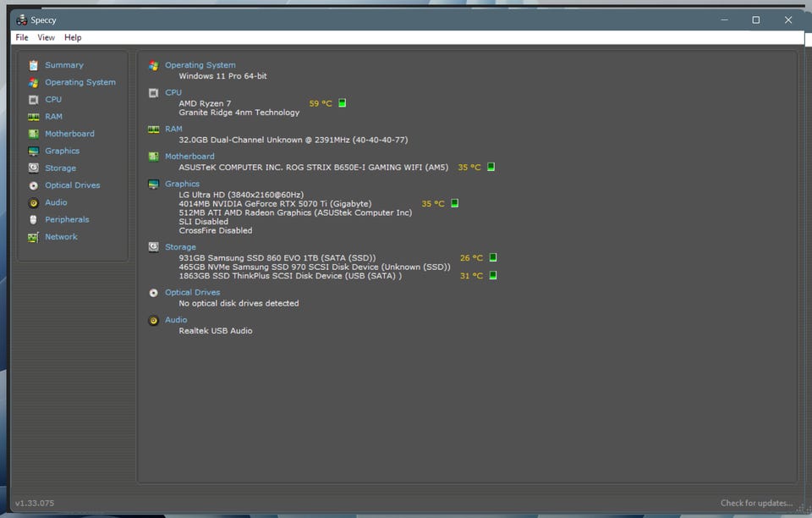Open the Operating System heading link in summary
812x518 pixels.
pos(200,64)
